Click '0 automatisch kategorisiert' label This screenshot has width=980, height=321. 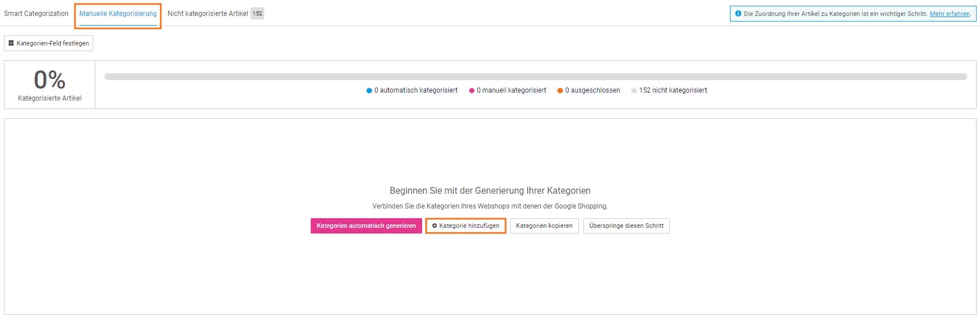pos(416,90)
